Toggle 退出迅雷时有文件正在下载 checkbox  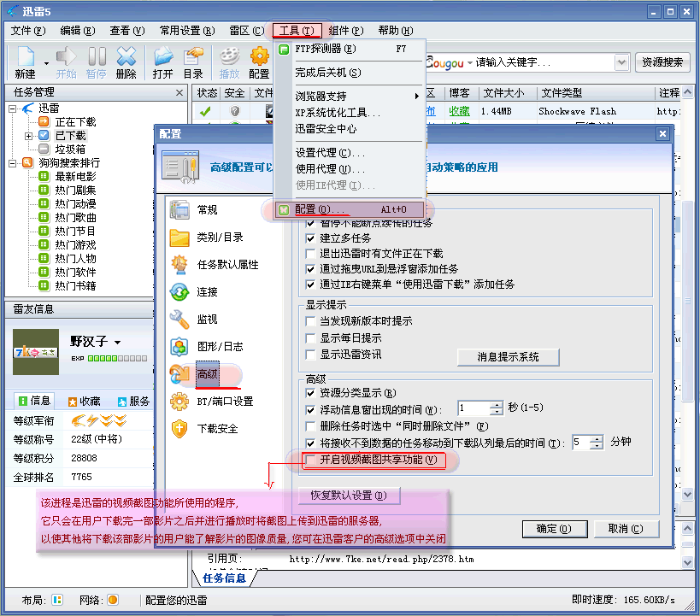click(x=311, y=254)
